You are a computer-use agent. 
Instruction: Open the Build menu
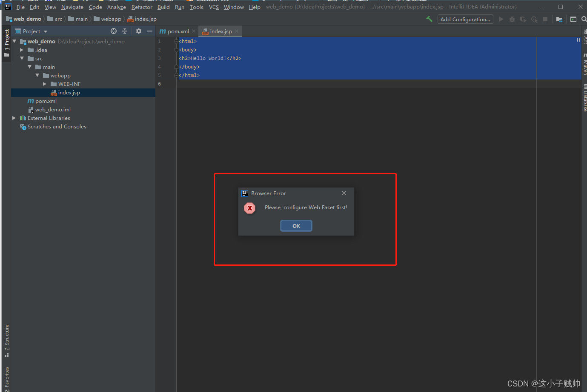point(163,7)
